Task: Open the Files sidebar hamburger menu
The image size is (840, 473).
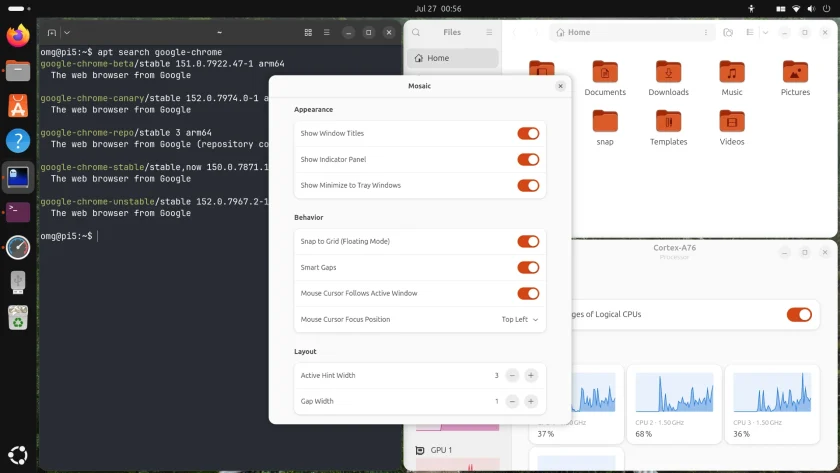Action: coord(489,32)
